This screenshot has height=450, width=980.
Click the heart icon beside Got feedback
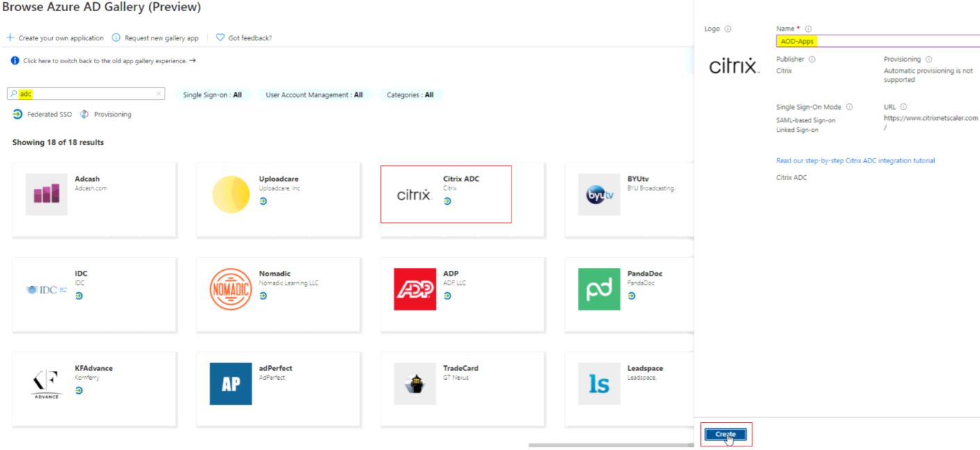pyautogui.click(x=220, y=37)
